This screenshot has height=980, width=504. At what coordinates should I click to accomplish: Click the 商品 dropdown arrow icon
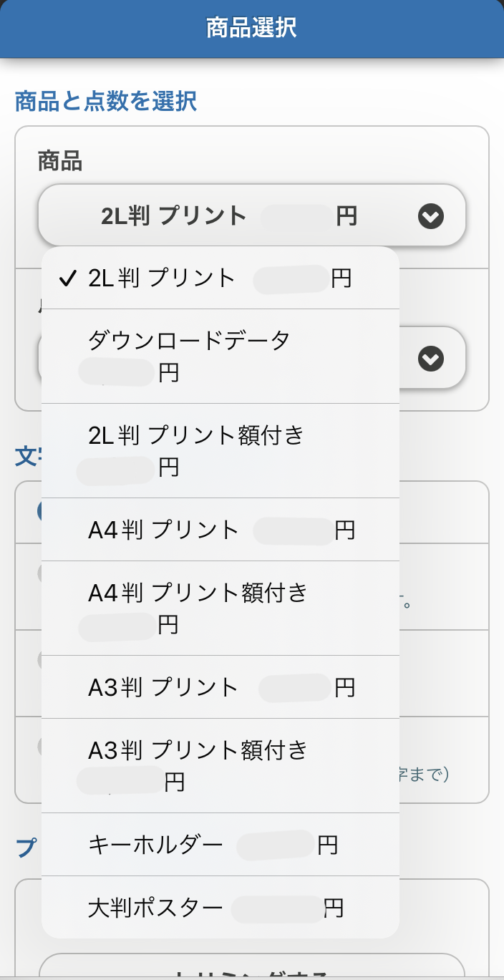click(431, 215)
